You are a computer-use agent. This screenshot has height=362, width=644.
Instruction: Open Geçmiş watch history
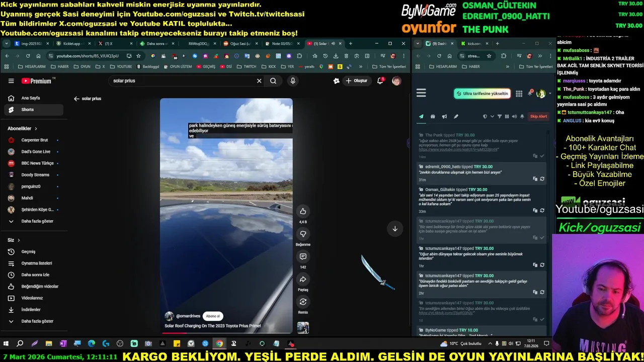point(34,252)
